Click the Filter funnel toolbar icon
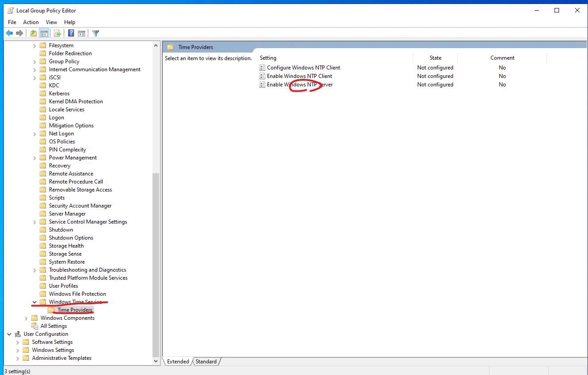The height and width of the screenshot is (375, 588). 95,33
